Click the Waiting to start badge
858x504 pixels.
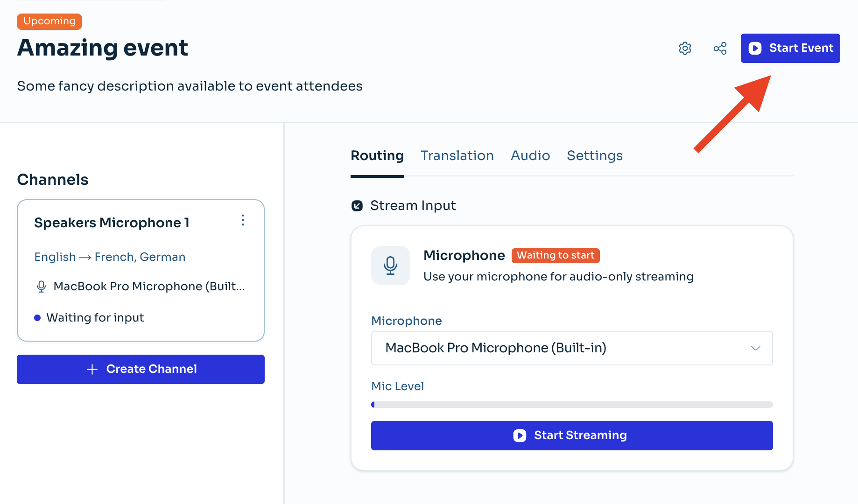point(555,255)
